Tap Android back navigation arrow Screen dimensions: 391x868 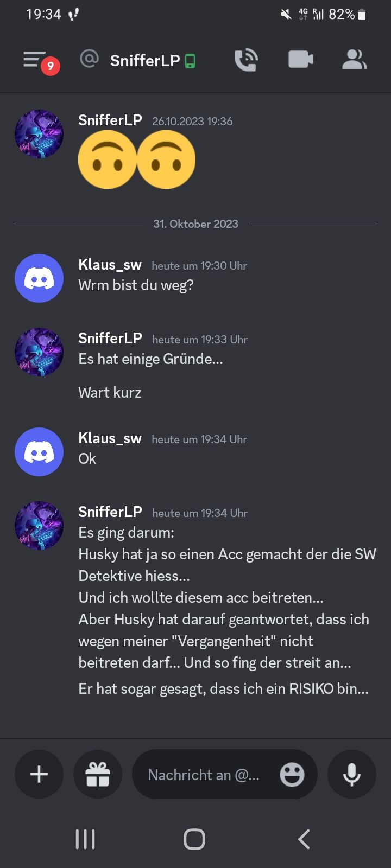(304, 839)
